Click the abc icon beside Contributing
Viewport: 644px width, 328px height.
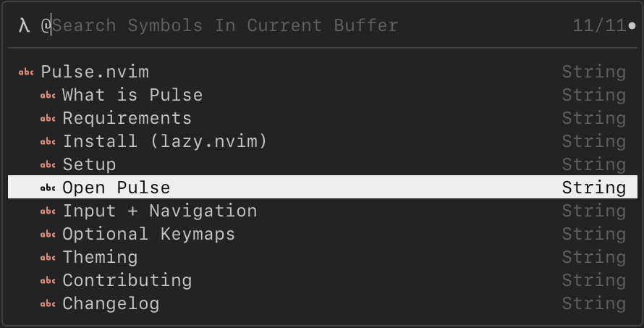(48, 280)
